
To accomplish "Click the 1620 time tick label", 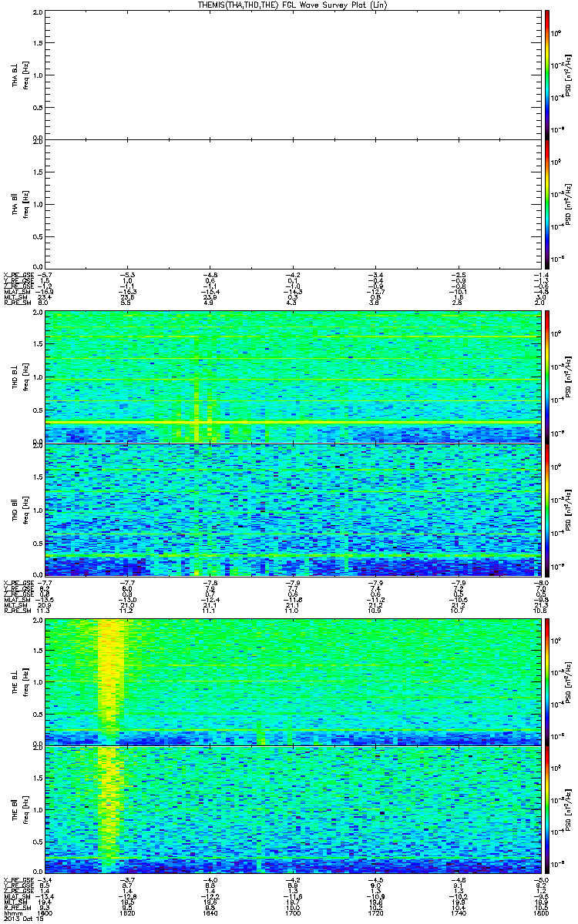I will click(x=129, y=913).
